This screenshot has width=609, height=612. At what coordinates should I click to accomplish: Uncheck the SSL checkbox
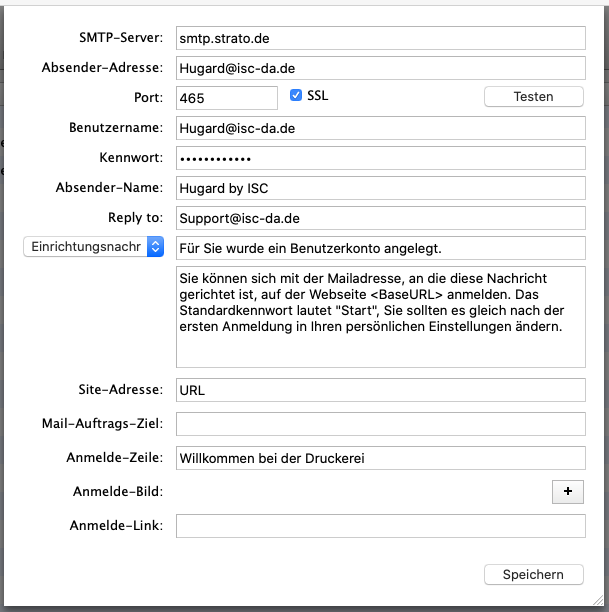tap(296, 95)
